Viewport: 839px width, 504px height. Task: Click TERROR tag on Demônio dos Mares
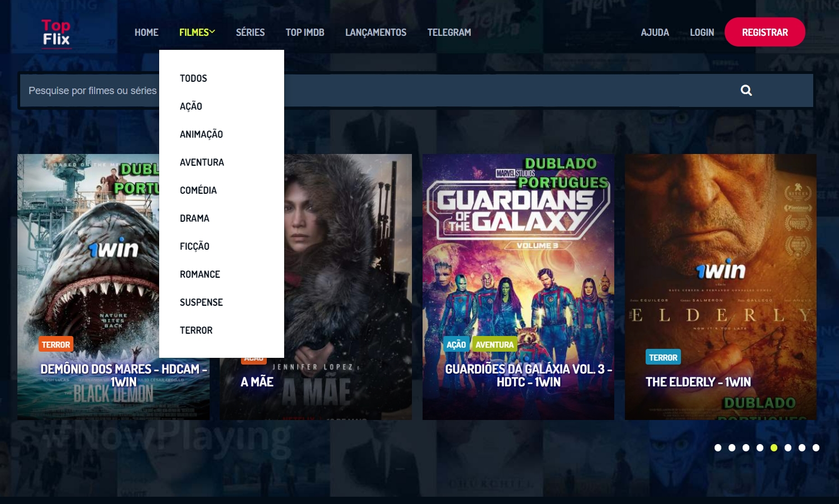[x=56, y=344]
